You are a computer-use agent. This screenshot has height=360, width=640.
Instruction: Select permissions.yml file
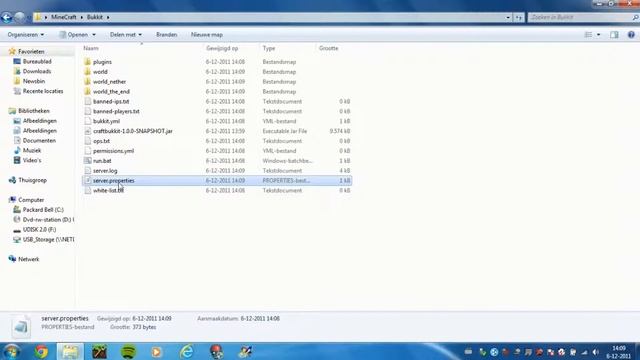click(x=113, y=151)
